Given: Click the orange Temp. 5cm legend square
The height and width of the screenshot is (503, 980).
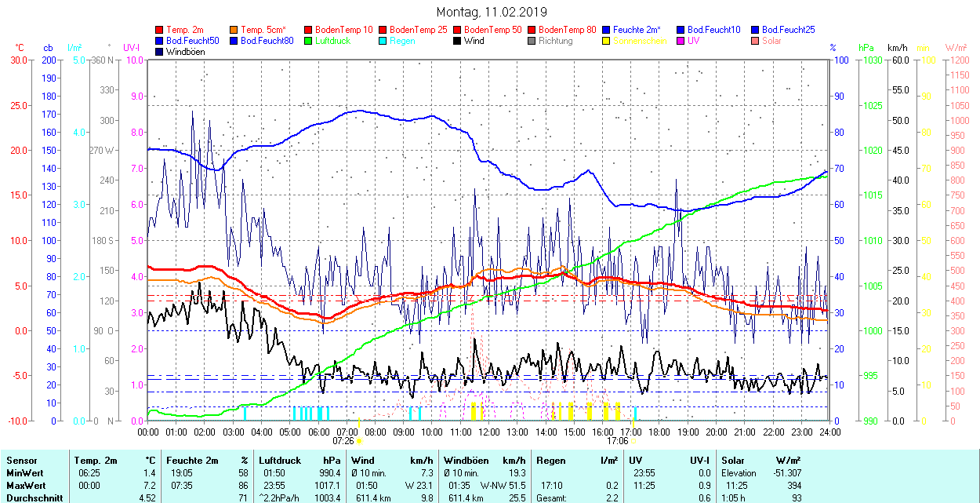Looking at the screenshot, I should pos(234,30).
